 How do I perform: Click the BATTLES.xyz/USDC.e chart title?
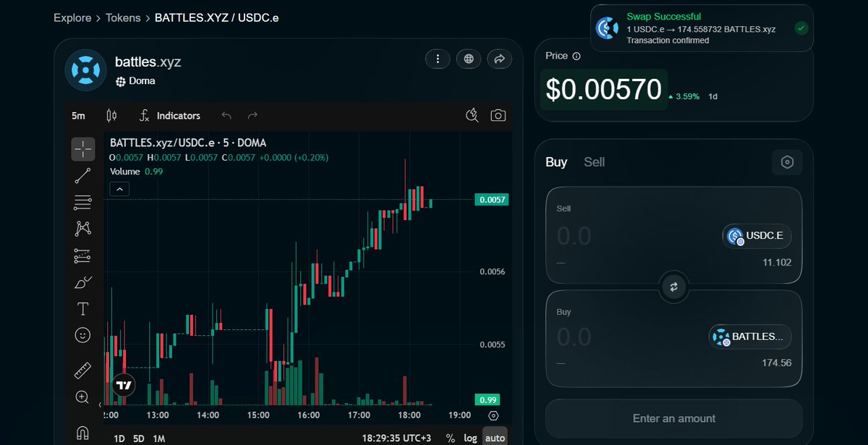tap(188, 143)
